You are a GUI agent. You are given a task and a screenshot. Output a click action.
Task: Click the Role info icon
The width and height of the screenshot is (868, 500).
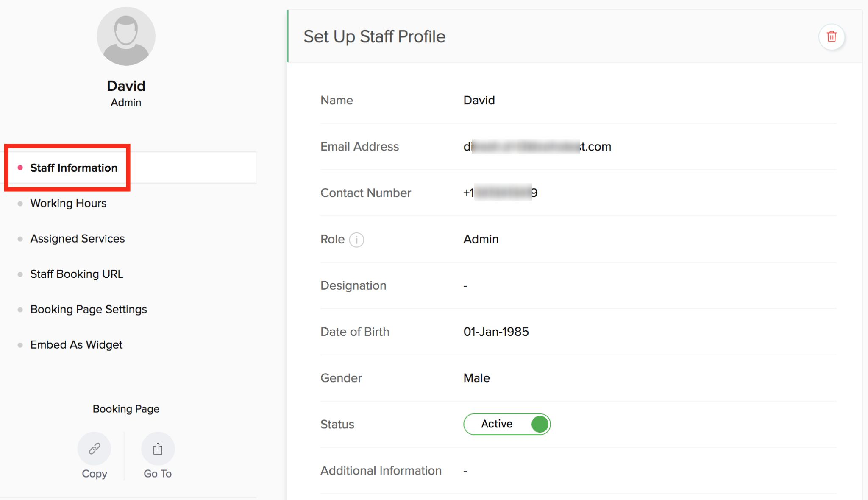pyautogui.click(x=356, y=240)
